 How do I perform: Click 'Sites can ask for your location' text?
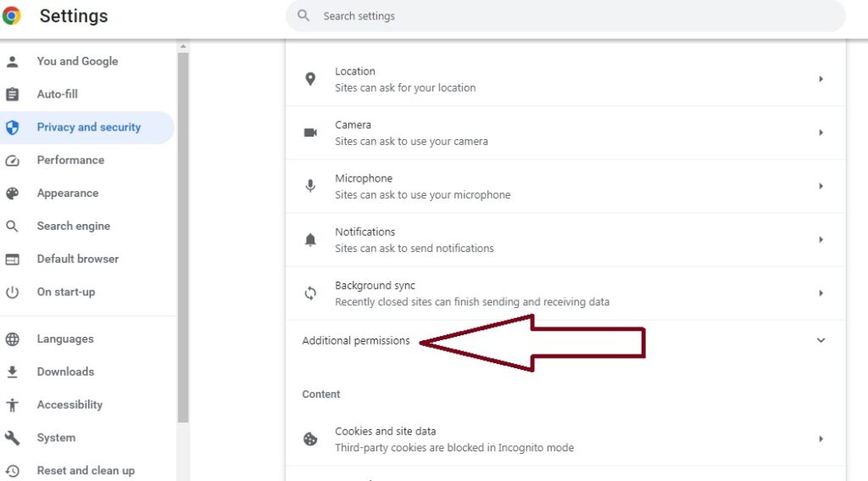pos(405,87)
